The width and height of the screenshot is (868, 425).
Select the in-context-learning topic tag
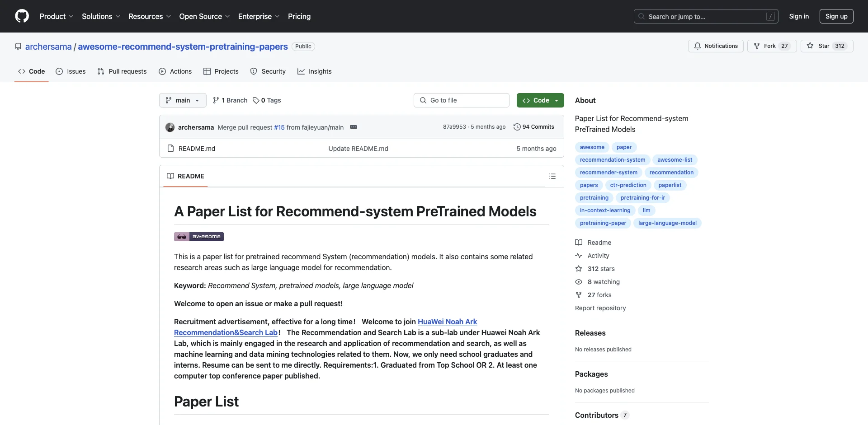coord(605,210)
